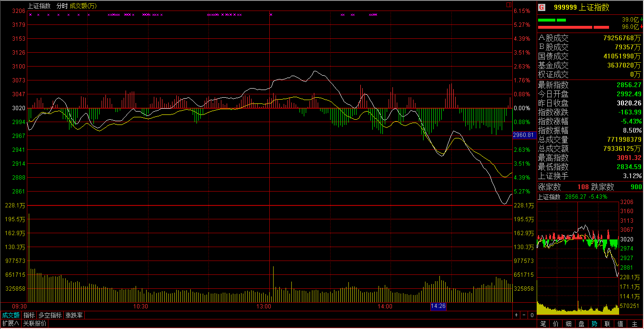Click the 14:26 time marker on axis
The width and height of the screenshot is (644, 329).
pyautogui.click(x=438, y=306)
